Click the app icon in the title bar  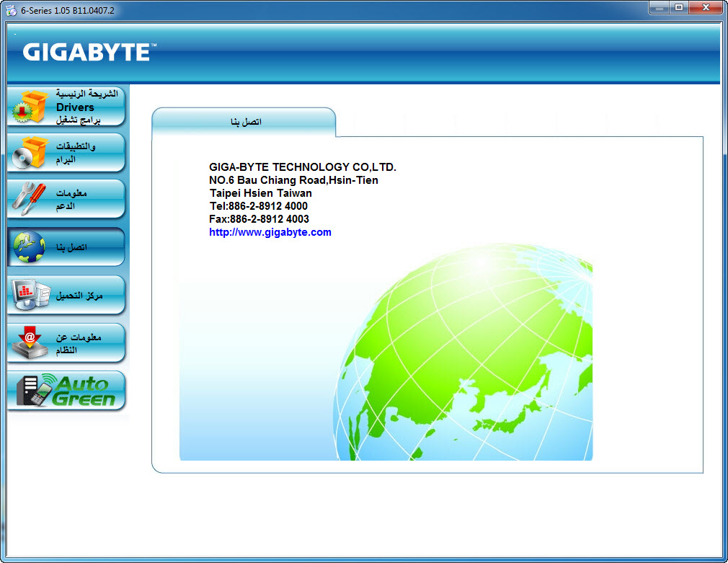[11, 10]
